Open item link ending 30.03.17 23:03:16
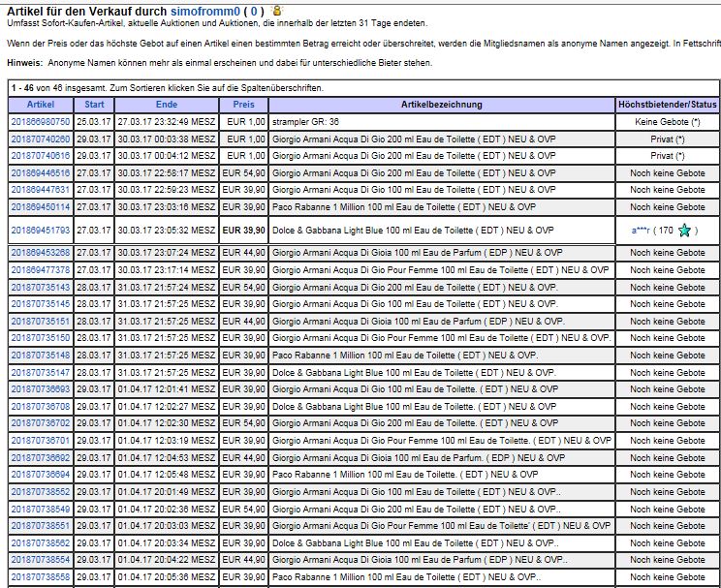 click(x=41, y=207)
